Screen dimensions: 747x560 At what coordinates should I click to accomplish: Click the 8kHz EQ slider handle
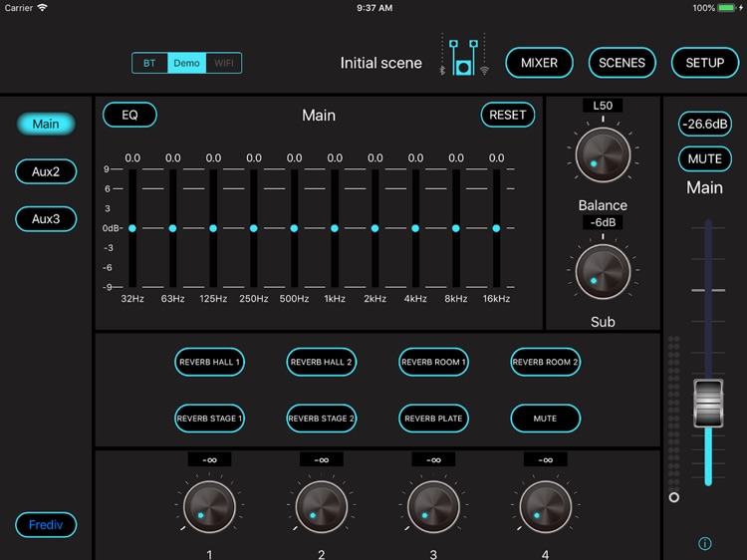pyautogui.click(x=456, y=228)
